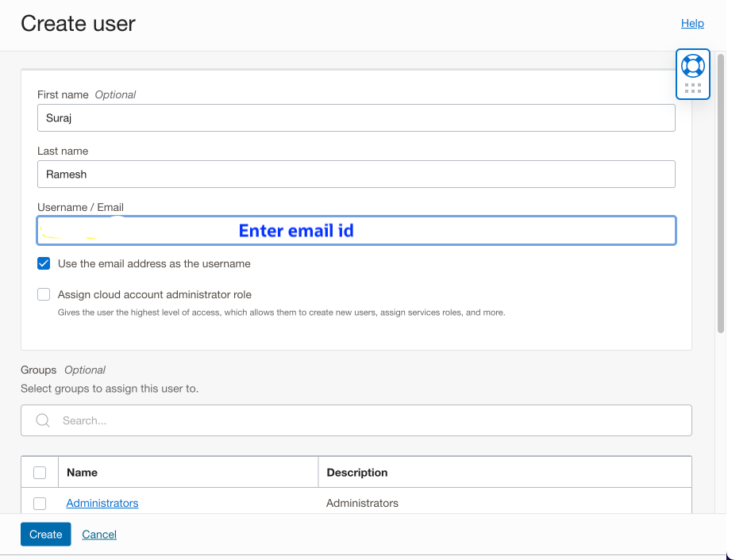Click the Administrators description cell

tap(362, 503)
